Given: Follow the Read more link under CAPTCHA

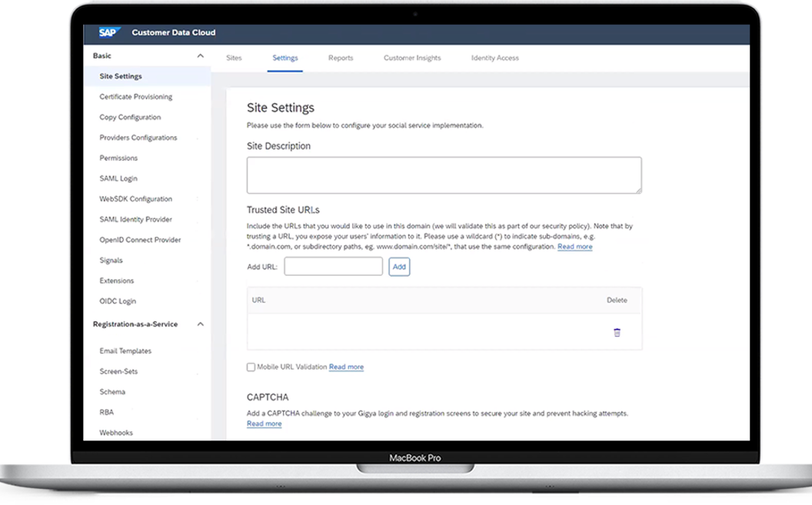Looking at the screenshot, I should click(x=264, y=424).
